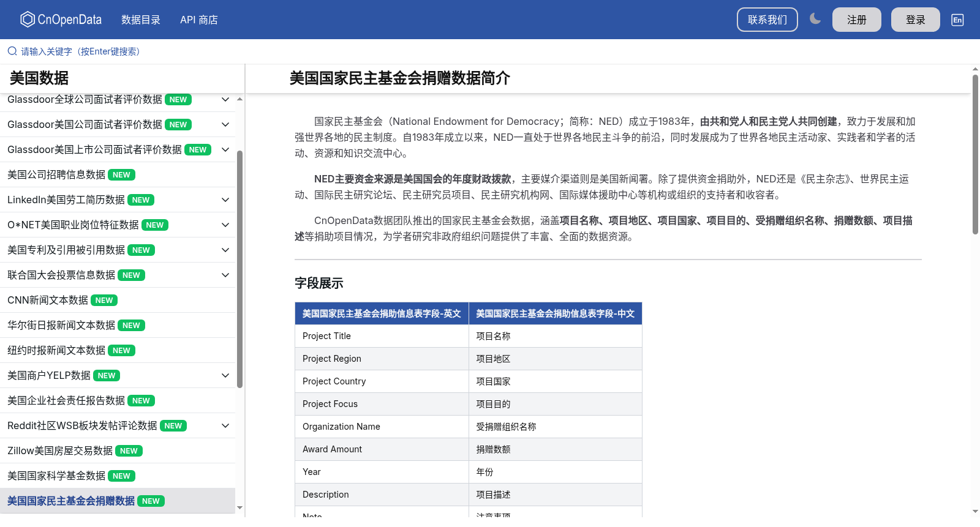This screenshot has width=980, height=527.
Task: Click 捐赠数额 table cell
Action: click(556, 449)
